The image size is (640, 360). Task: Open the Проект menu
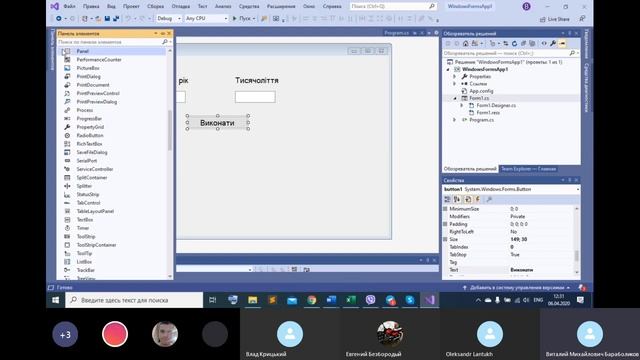131,7
